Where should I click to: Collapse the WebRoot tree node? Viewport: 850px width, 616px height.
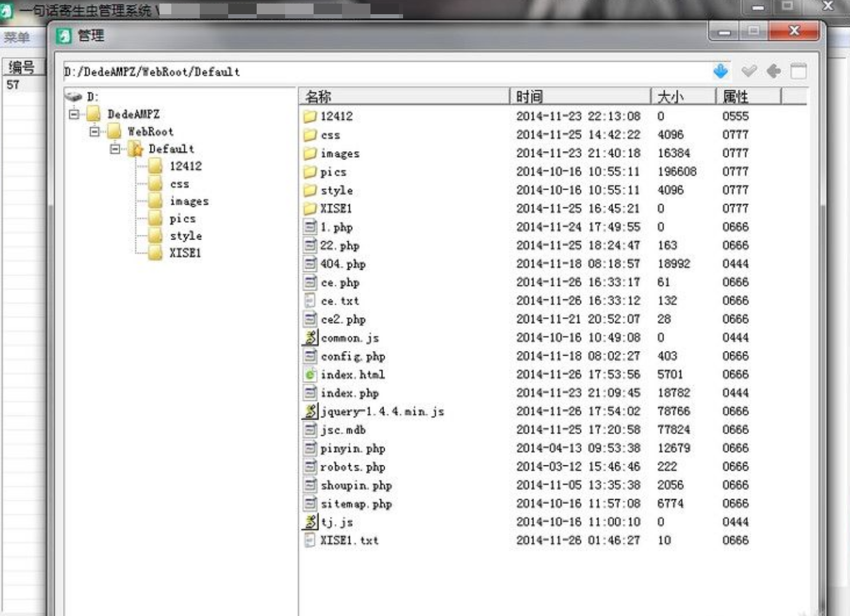click(x=95, y=131)
